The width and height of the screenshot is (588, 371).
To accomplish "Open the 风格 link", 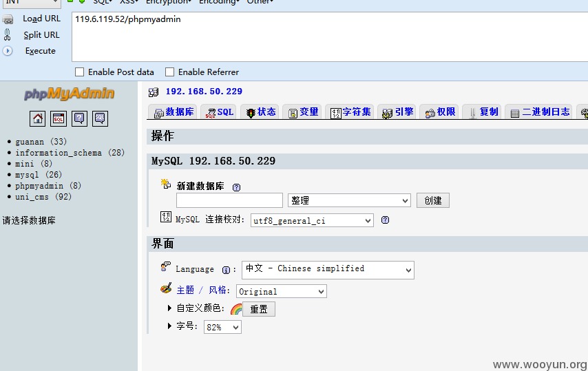I will (217, 290).
